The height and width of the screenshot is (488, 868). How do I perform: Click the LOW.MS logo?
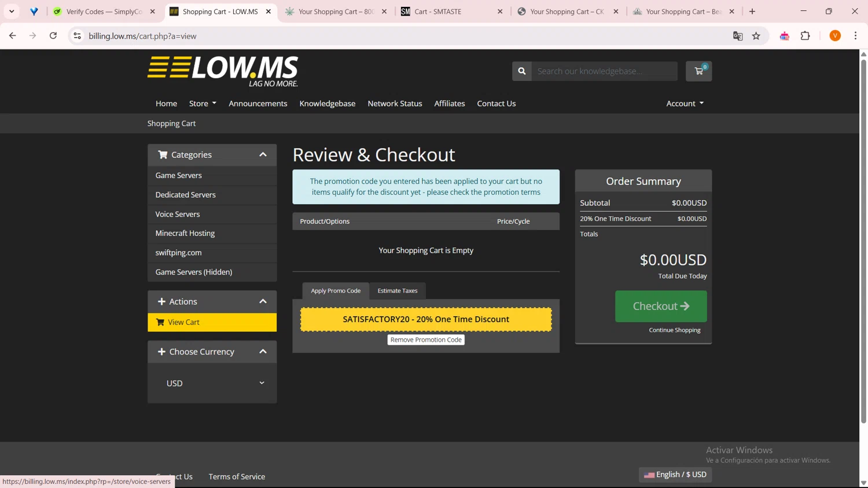(x=223, y=71)
